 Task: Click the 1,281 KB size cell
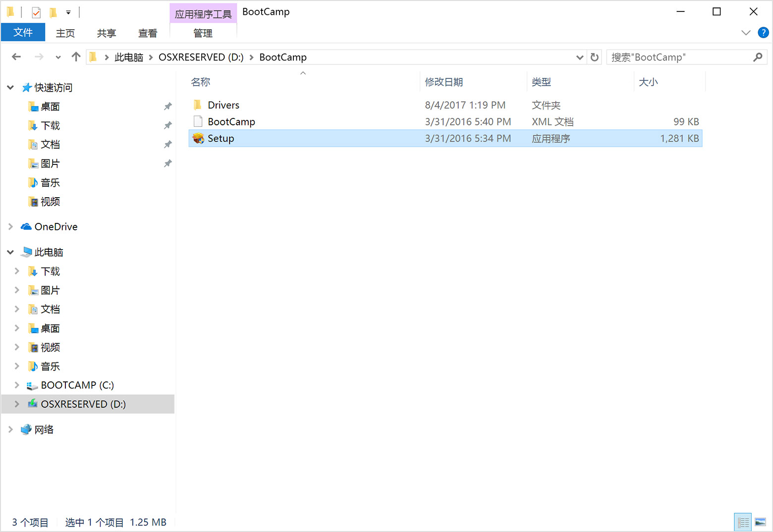coord(679,138)
